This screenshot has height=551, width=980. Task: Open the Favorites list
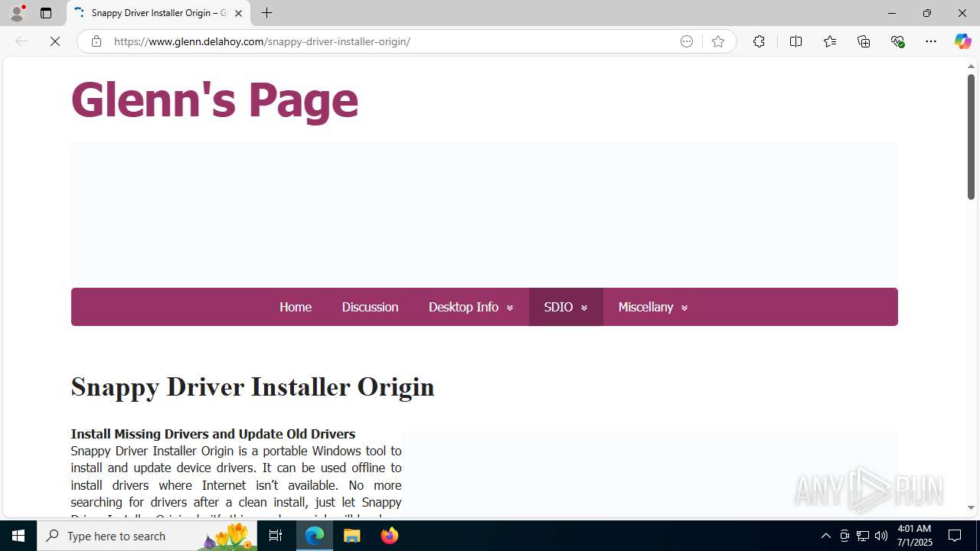[x=829, y=41]
